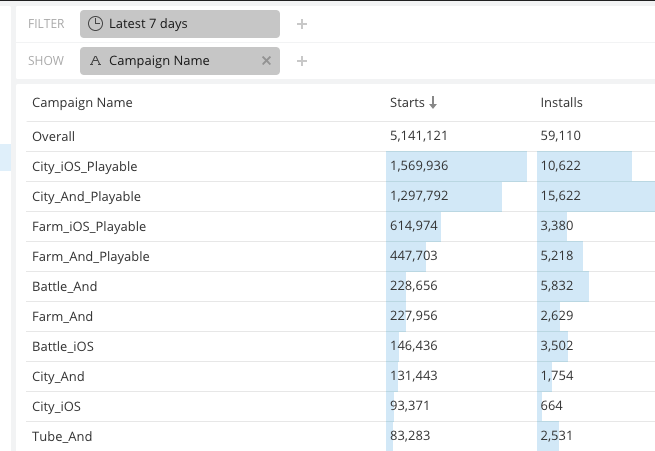Open the Campaign Name show chip
Viewport: 655px width, 451px height.
tap(180, 61)
